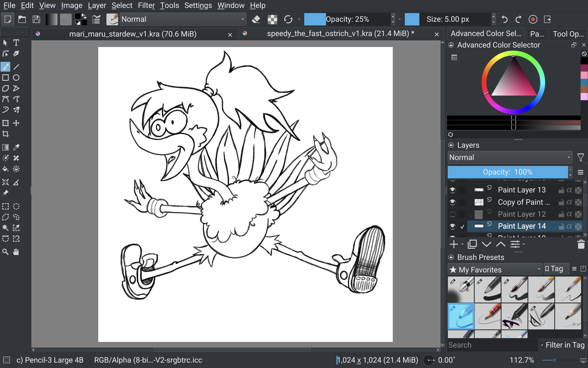Image resolution: width=588 pixels, height=368 pixels.
Task: Open the Layers blend mode dropdown
Action: (x=509, y=157)
